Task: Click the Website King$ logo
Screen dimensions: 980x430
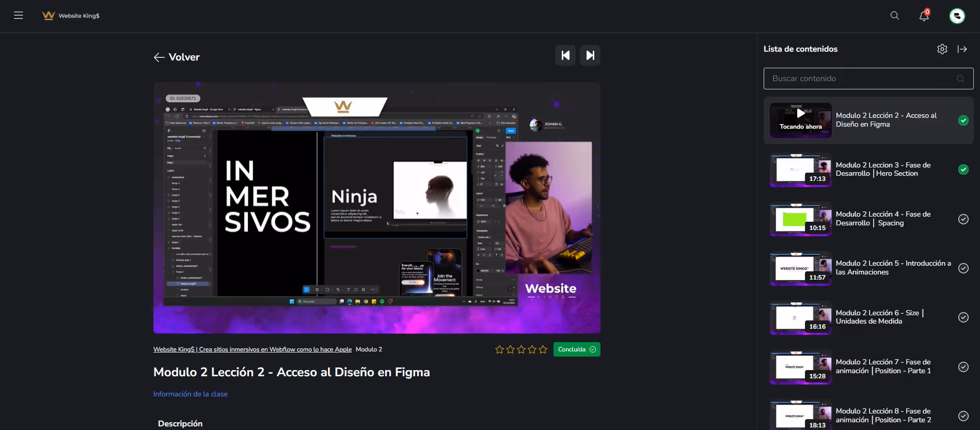Action: click(x=71, y=16)
